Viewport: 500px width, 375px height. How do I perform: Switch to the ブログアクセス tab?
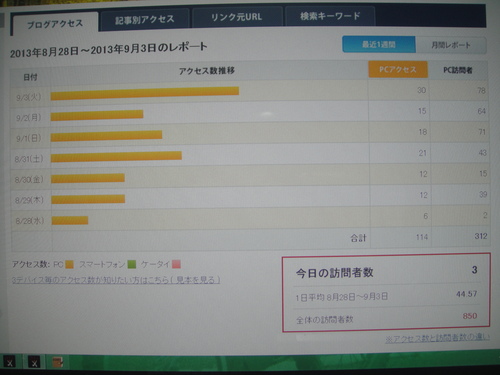(x=55, y=23)
